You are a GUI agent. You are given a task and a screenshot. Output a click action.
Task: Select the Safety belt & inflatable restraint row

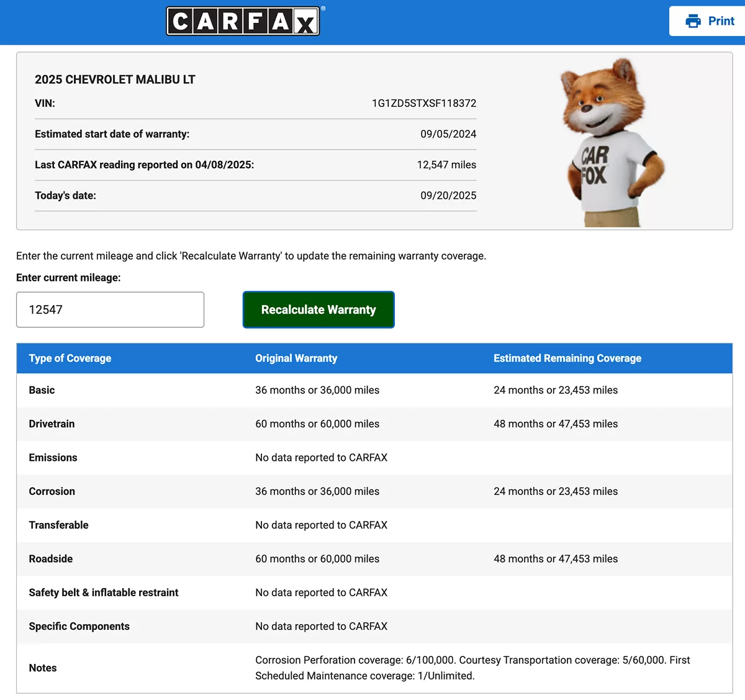coord(104,593)
